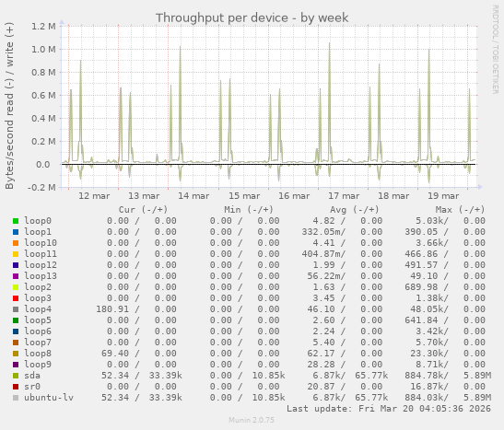Click loop1 average value 332.05m
This screenshot has width=504, height=430.
[322, 232]
